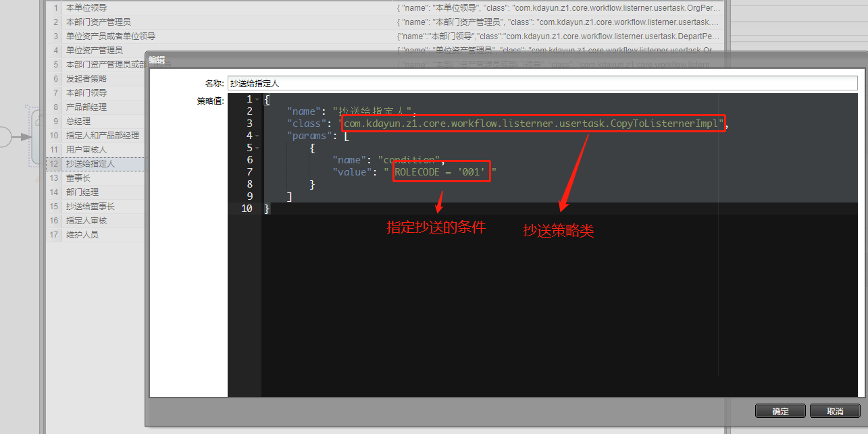Click the class value on code line 3
Screen dimensions: 868x434
click(x=533, y=123)
